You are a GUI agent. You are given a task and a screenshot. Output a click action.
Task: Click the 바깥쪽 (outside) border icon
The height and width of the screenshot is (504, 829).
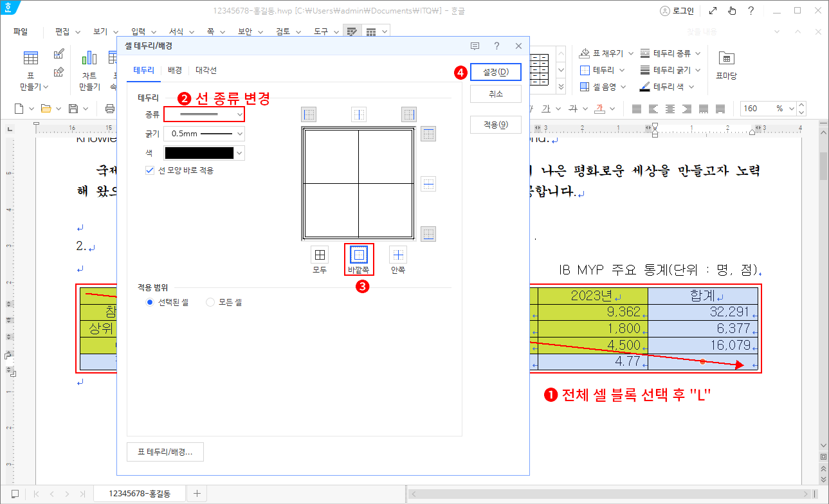359,255
